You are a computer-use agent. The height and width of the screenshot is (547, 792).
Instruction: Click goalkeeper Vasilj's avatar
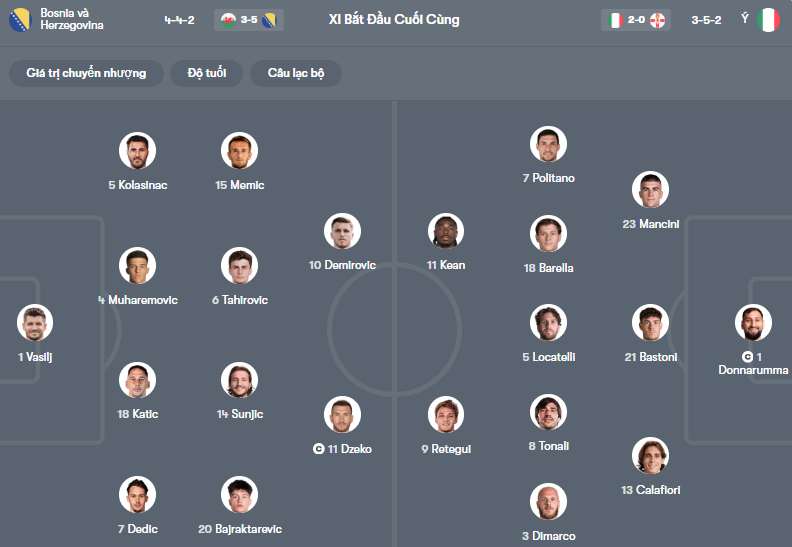coord(35,323)
